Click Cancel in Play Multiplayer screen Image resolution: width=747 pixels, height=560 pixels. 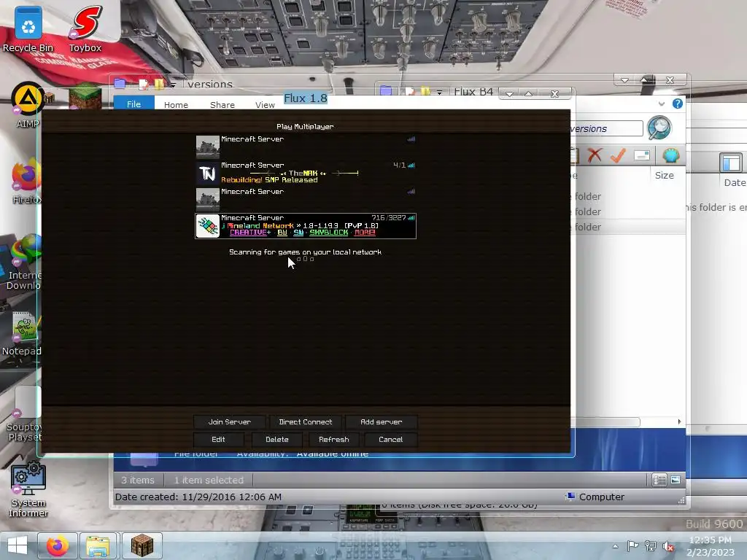pyautogui.click(x=391, y=440)
